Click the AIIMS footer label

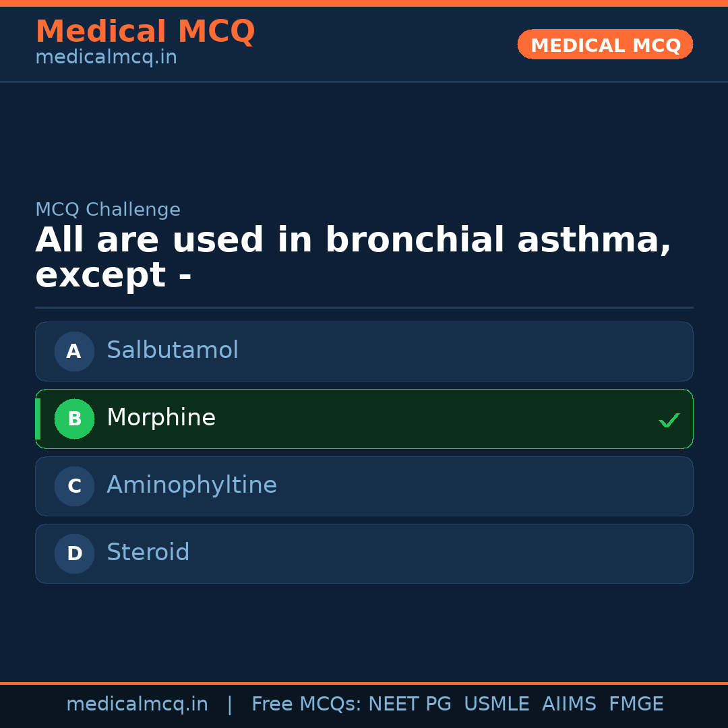point(569,704)
